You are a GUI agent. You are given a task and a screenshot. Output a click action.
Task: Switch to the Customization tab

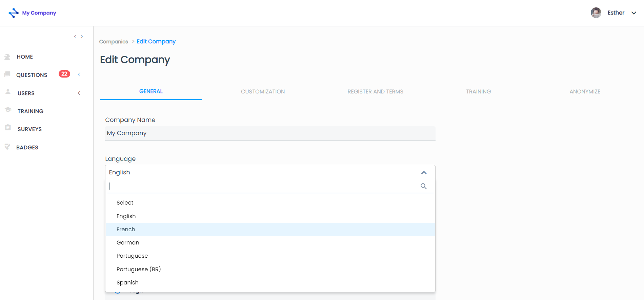263,91
